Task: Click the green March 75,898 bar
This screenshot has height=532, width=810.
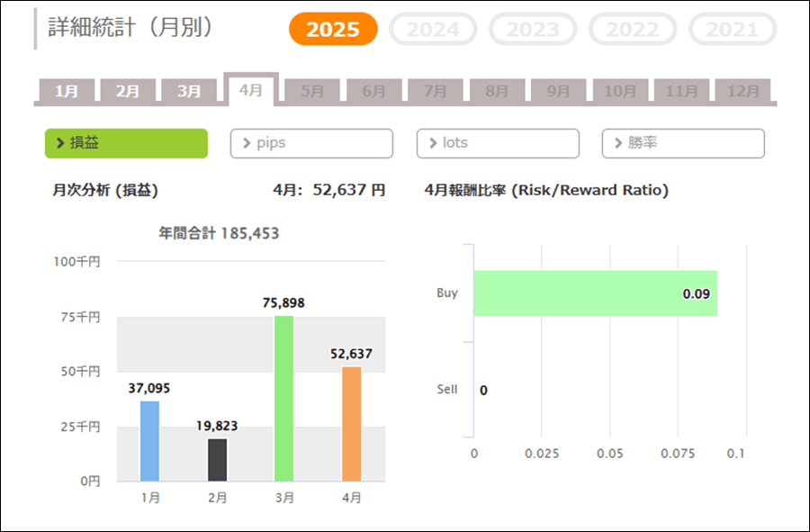Action: tap(283, 398)
